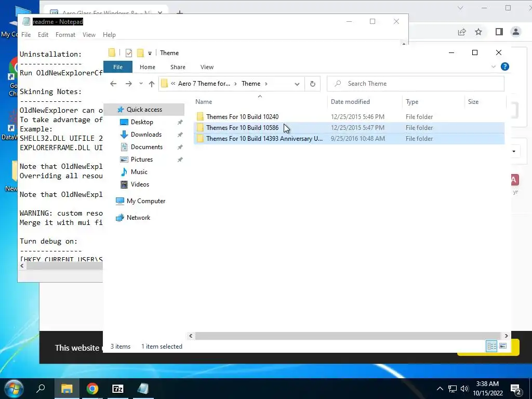
Task: Open the volume speaker tray icon
Action: point(464,389)
